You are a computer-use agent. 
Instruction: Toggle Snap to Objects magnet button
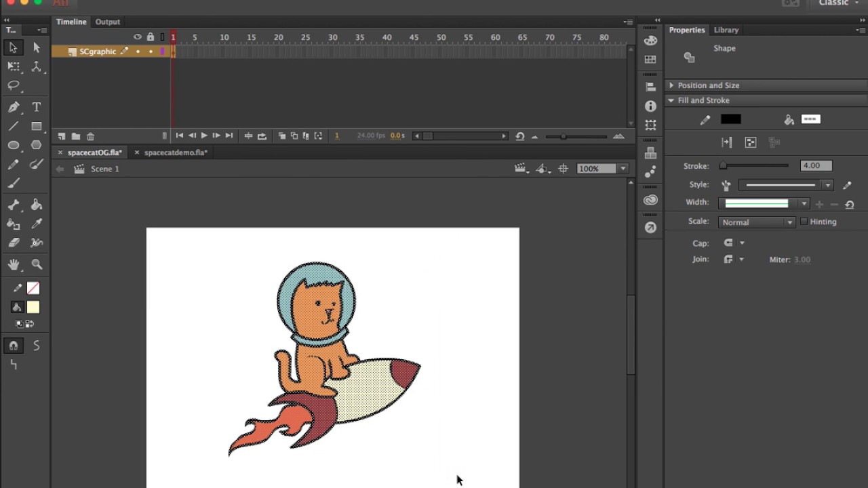13,346
